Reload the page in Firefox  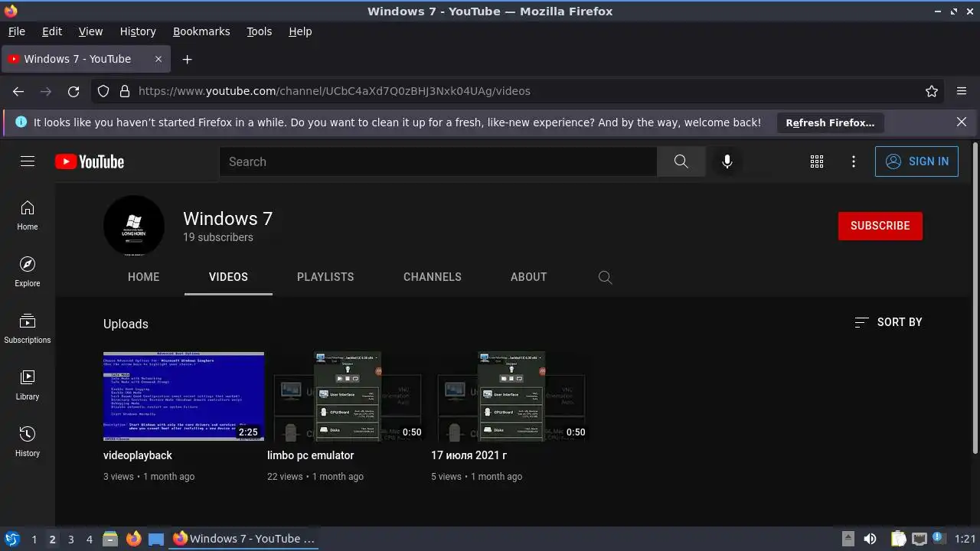point(73,91)
